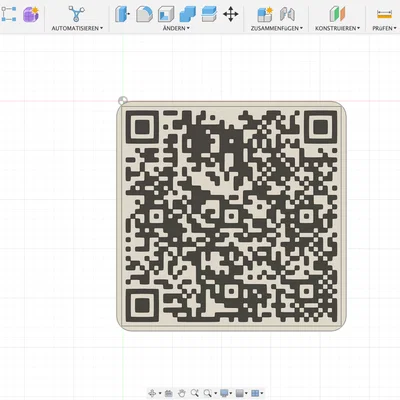The width and height of the screenshot is (400, 400).
Task: Choose the Shell tool icon
Action: 166,14
